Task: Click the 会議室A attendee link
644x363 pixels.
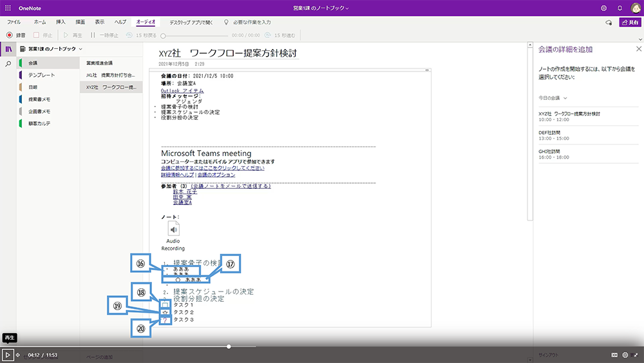Action: 182,202
